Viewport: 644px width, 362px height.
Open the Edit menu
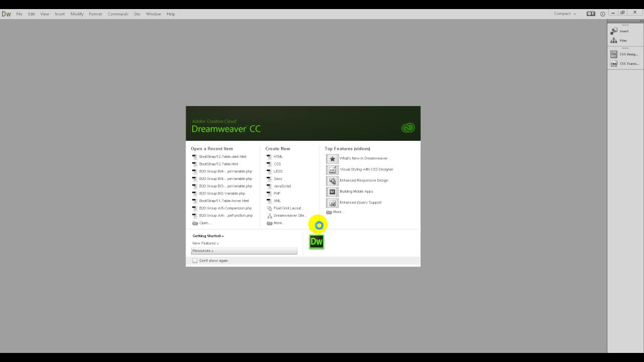click(31, 14)
